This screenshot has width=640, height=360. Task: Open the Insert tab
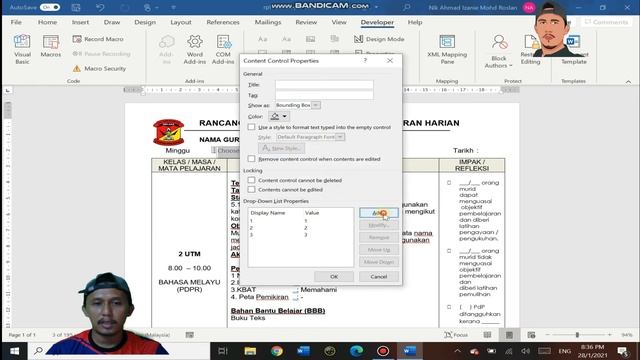click(80, 22)
